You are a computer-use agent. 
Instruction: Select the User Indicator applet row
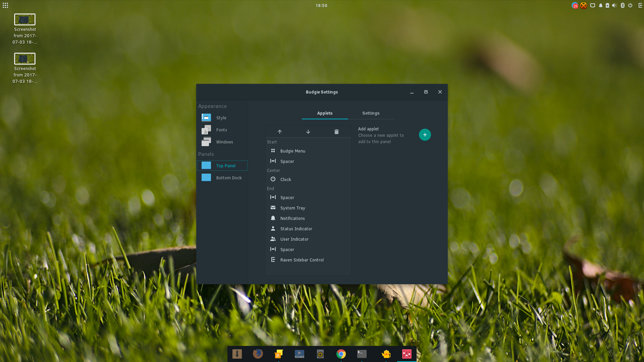[x=308, y=239]
